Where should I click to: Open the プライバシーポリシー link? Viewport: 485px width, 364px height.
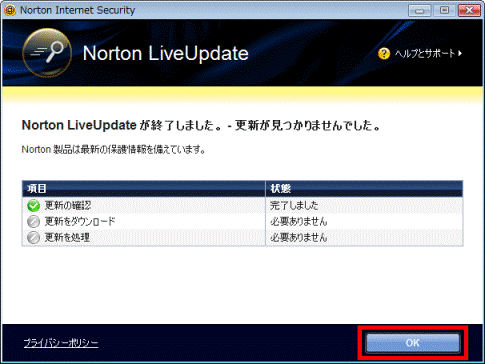tap(61, 343)
